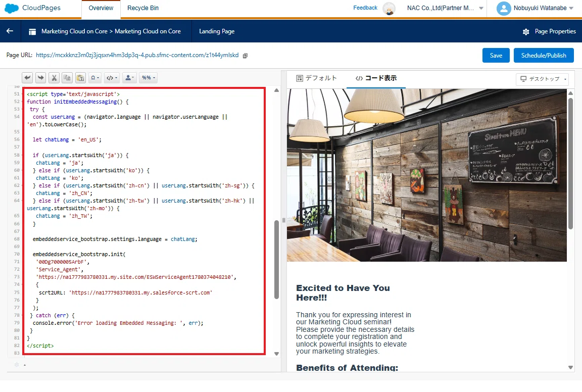This screenshot has width=582, height=392.
Task: Click the preview pane scroll up arrow
Action: pos(570,93)
